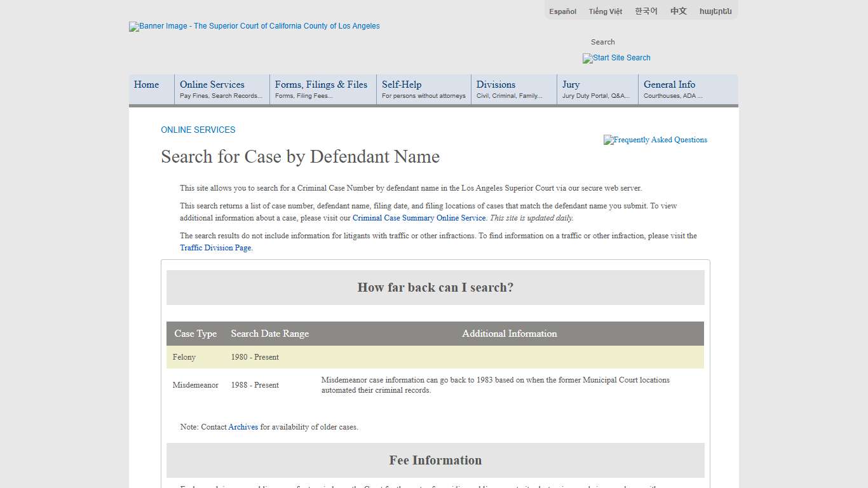The height and width of the screenshot is (488, 868).
Task: Open the Frequently Asked Questions image link
Action: pyautogui.click(x=655, y=140)
